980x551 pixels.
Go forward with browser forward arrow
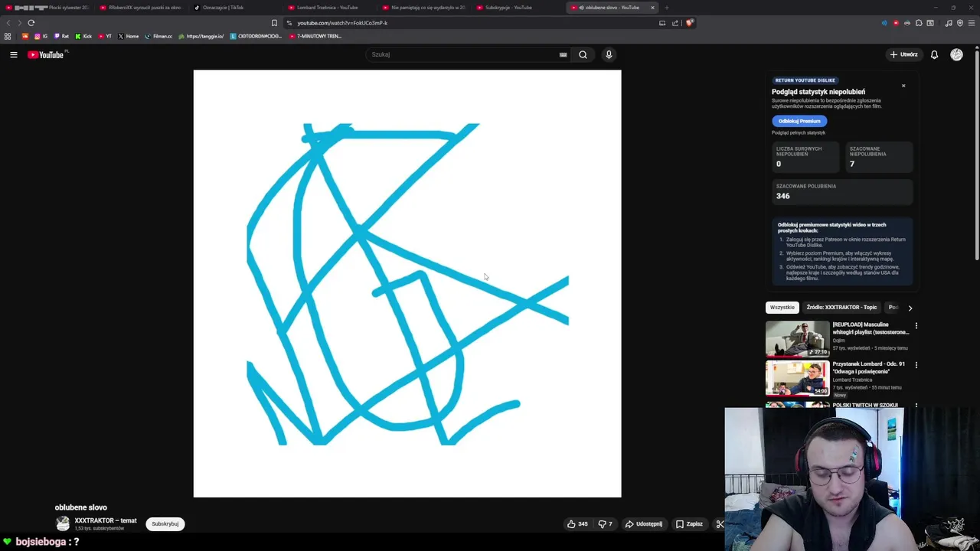point(20,23)
